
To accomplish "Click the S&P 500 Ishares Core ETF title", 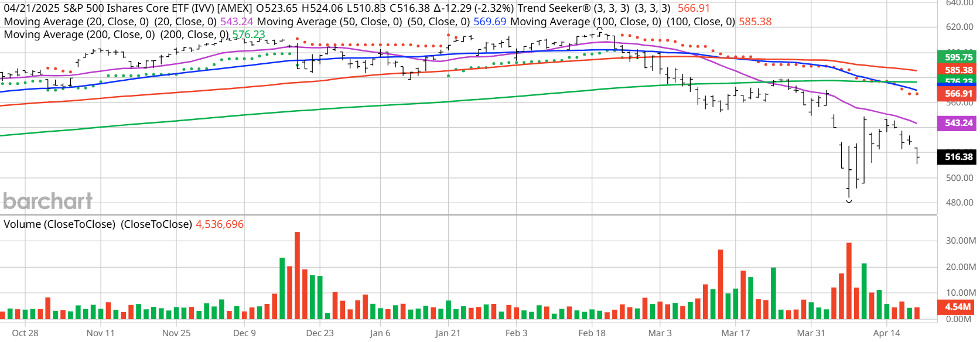I will (x=141, y=8).
